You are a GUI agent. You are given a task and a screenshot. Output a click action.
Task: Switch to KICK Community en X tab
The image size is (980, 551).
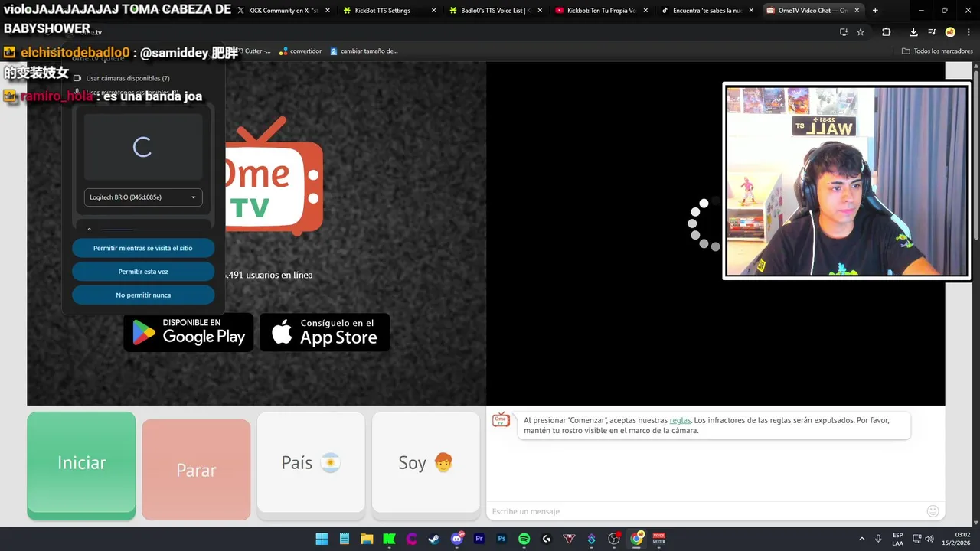coord(283,11)
